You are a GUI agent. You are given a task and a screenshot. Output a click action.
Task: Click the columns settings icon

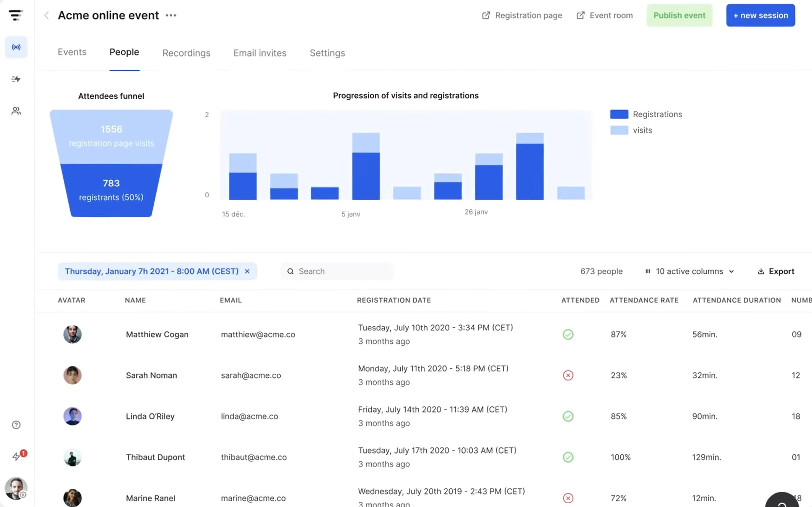[x=648, y=271]
